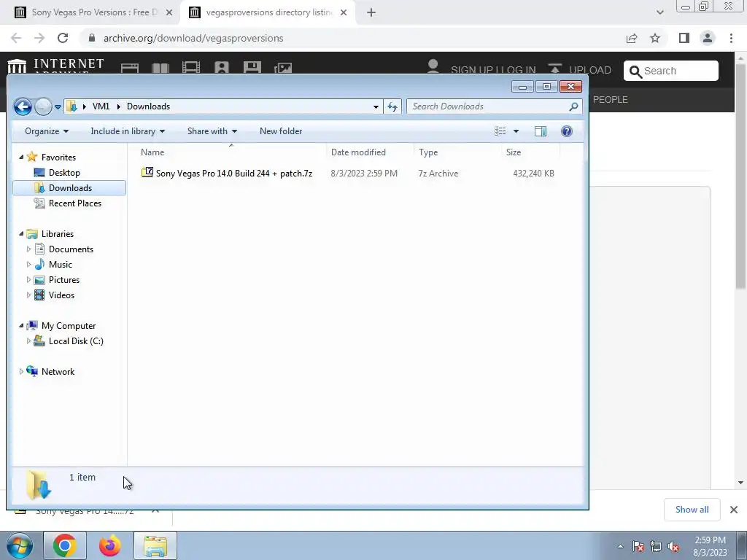
Task: Click Chrome reload button
Action: tap(63, 38)
